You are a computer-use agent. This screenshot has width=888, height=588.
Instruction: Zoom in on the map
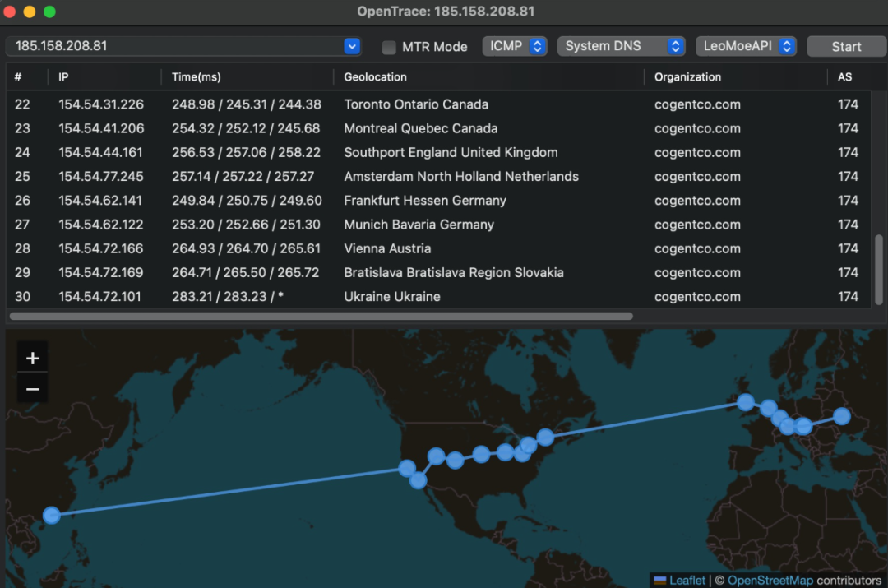(x=32, y=358)
